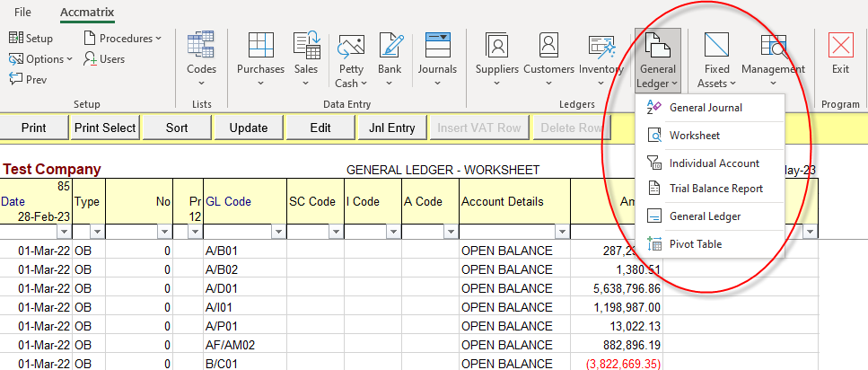The image size is (868, 370).
Task: Click the Suppliers ledger icon
Action: point(497,55)
